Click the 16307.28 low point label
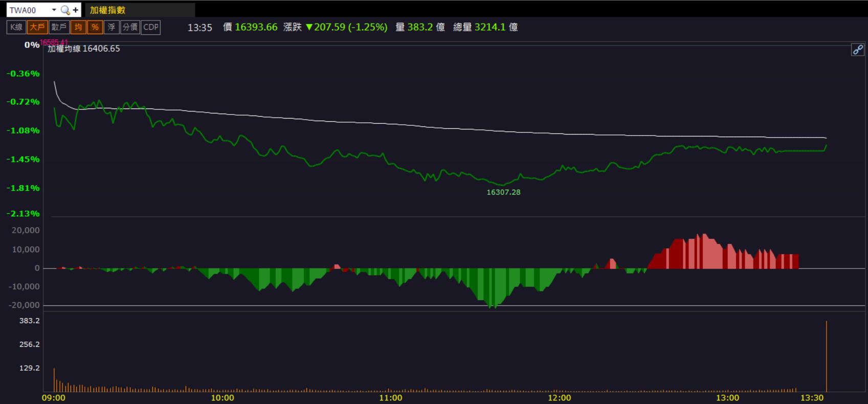Viewport: 868px width, 404px height. [503, 192]
